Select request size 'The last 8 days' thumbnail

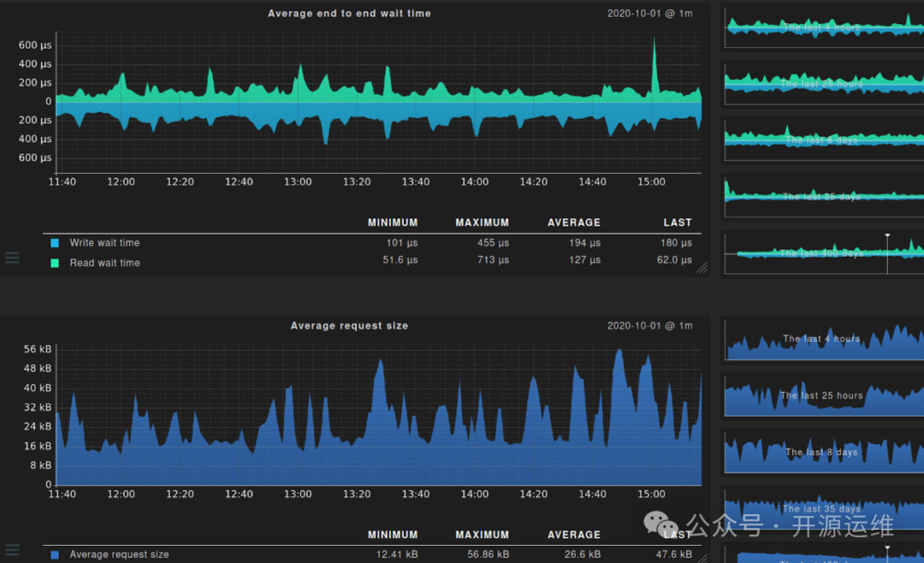coord(824,452)
